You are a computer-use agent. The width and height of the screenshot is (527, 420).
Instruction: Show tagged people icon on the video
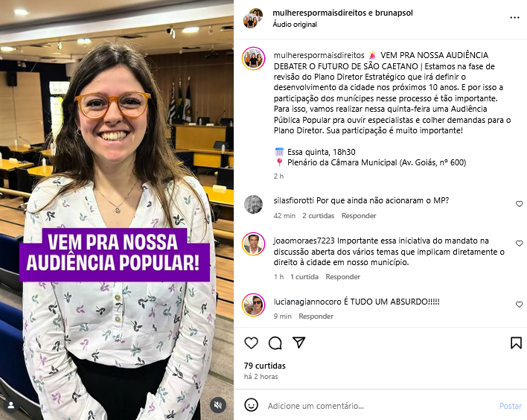(11, 405)
